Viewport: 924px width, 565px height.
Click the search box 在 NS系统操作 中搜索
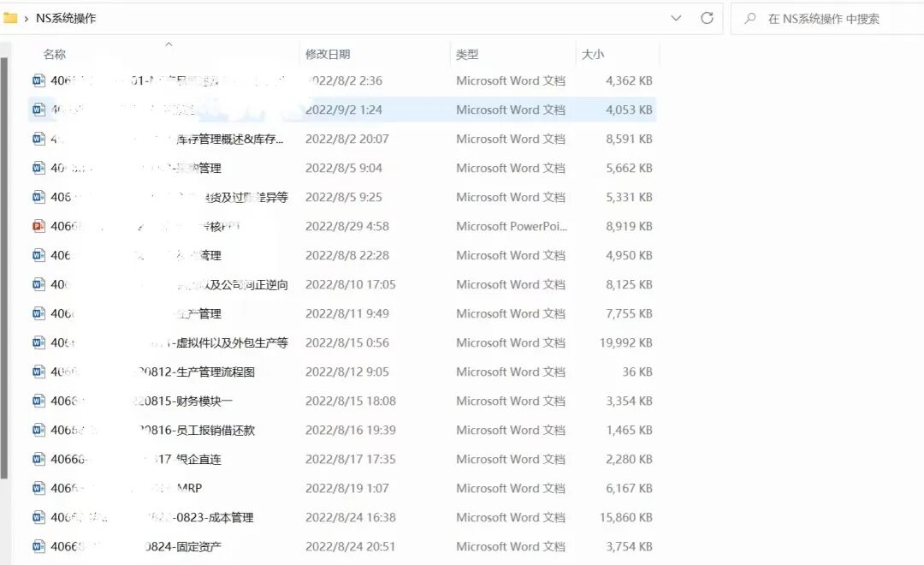[x=827, y=19]
